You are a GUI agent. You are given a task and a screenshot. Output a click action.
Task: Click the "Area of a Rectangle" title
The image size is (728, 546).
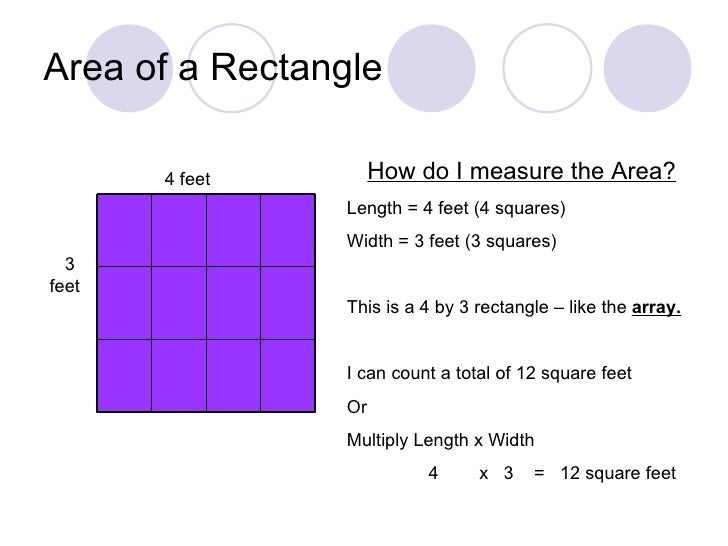tap(213, 69)
